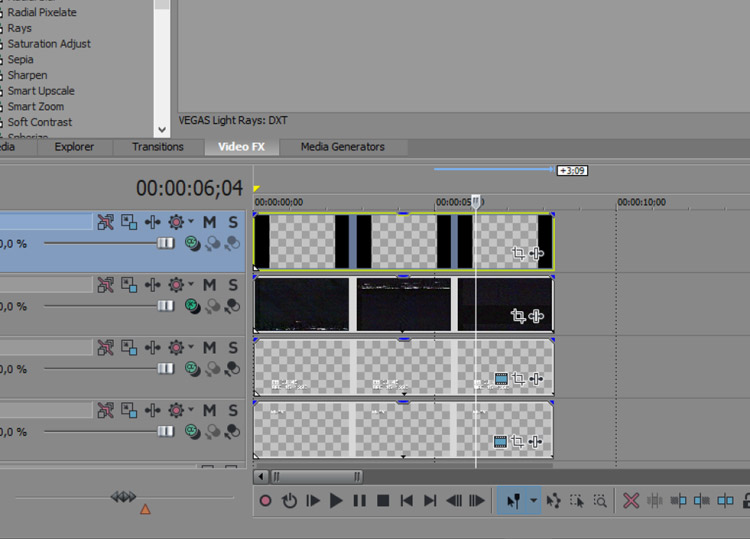Click the timeline scrollbar left arrow
The image size is (750, 539).
[x=260, y=476]
